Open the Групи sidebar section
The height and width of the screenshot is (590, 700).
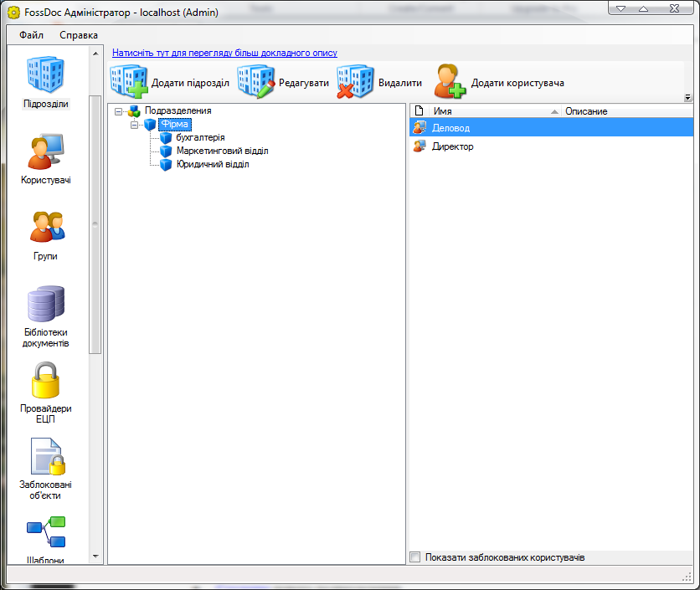[45, 235]
